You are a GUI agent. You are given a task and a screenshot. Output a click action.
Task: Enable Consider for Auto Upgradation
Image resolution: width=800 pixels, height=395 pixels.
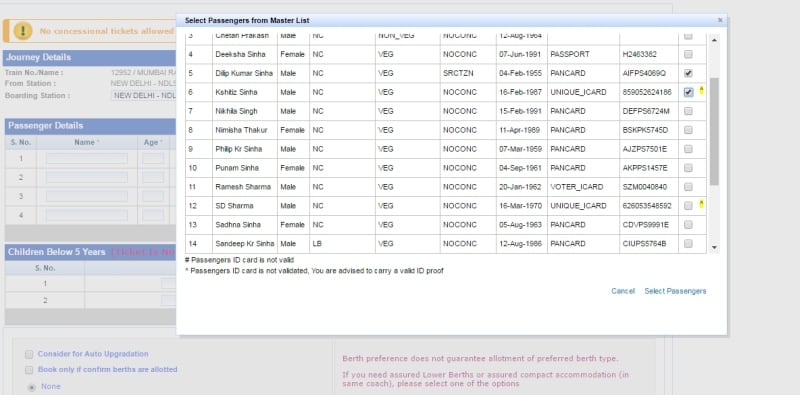tap(29, 354)
